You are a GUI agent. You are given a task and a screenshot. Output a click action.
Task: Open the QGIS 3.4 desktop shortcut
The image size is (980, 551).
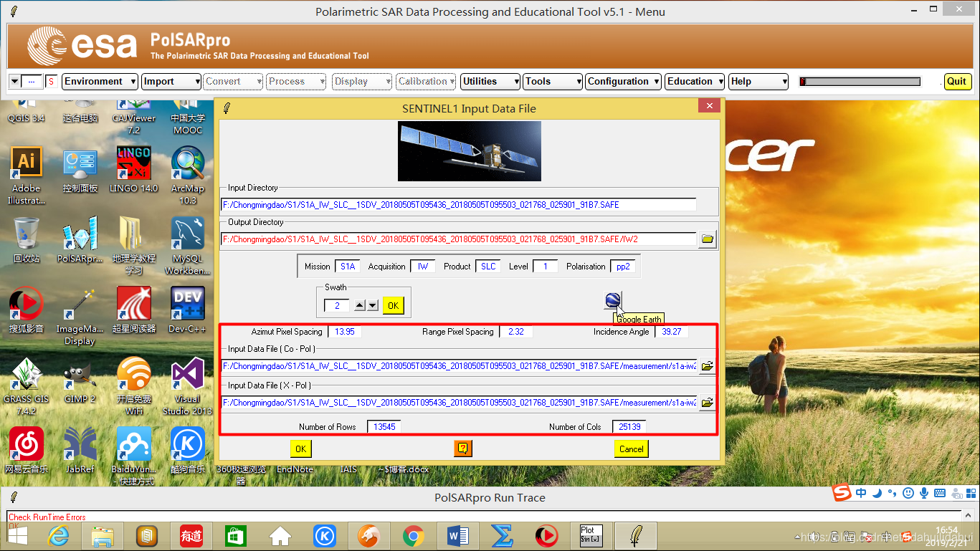pyautogui.click(x=26, y=111)
